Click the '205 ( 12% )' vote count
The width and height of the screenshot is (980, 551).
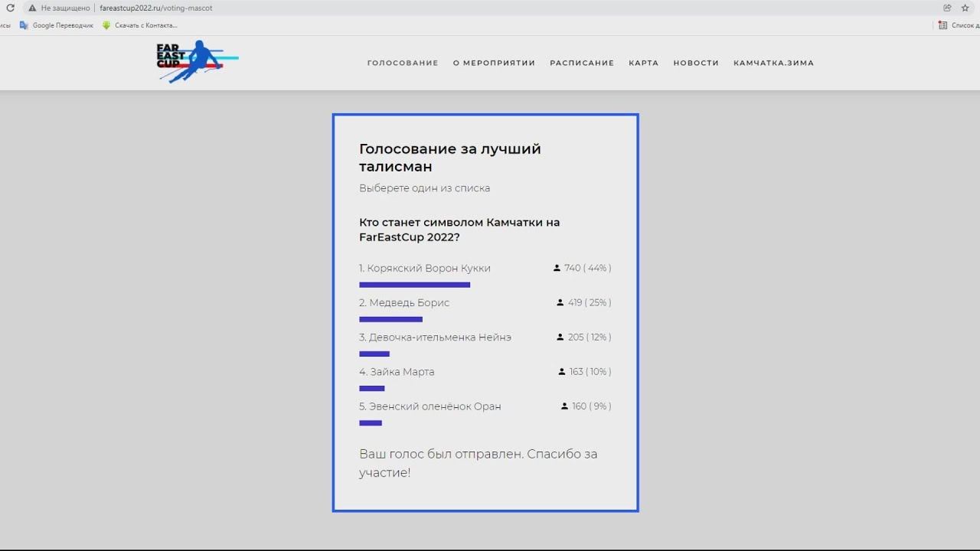(590, 337)
